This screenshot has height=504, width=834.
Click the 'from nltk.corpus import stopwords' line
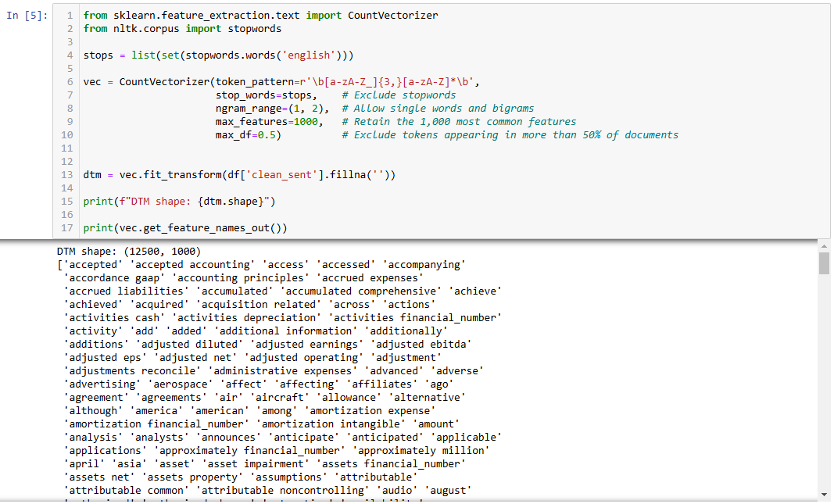[x=182, y=29]
